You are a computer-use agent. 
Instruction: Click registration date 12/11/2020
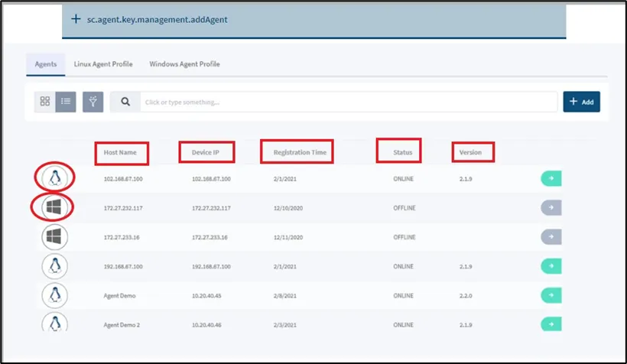(x=288, y=237)
